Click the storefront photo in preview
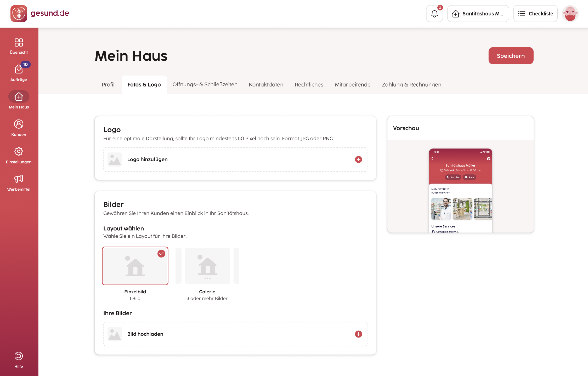This screenshot has height=376, width=588. point(483,209)
